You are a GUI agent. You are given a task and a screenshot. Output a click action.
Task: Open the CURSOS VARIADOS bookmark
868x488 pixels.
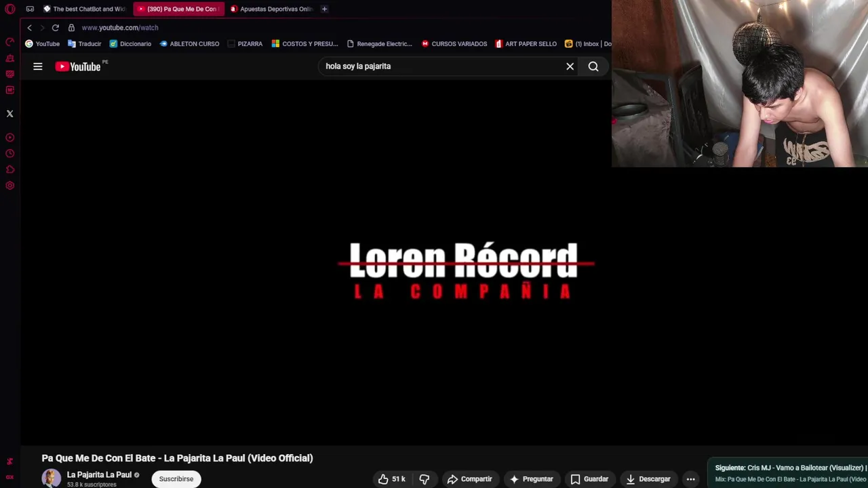click(x=454, y=43)
